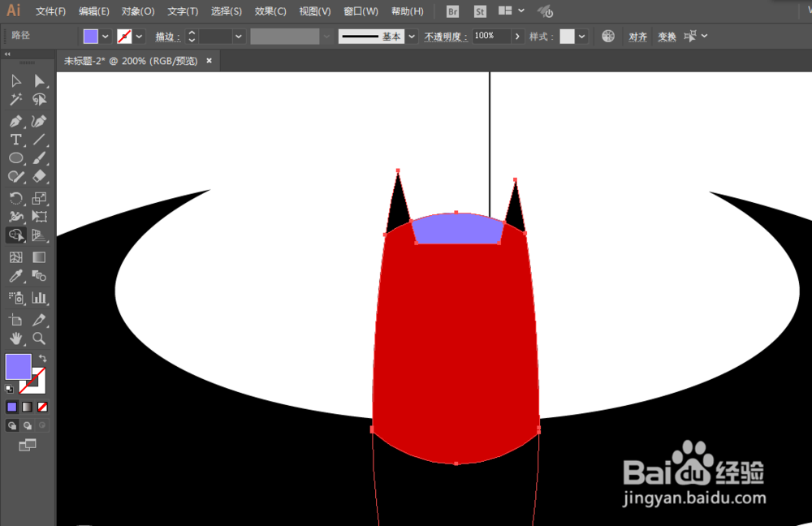Select the Type tool
The image size is (812, 526).
pyautogui.click(x=15, y=140)
